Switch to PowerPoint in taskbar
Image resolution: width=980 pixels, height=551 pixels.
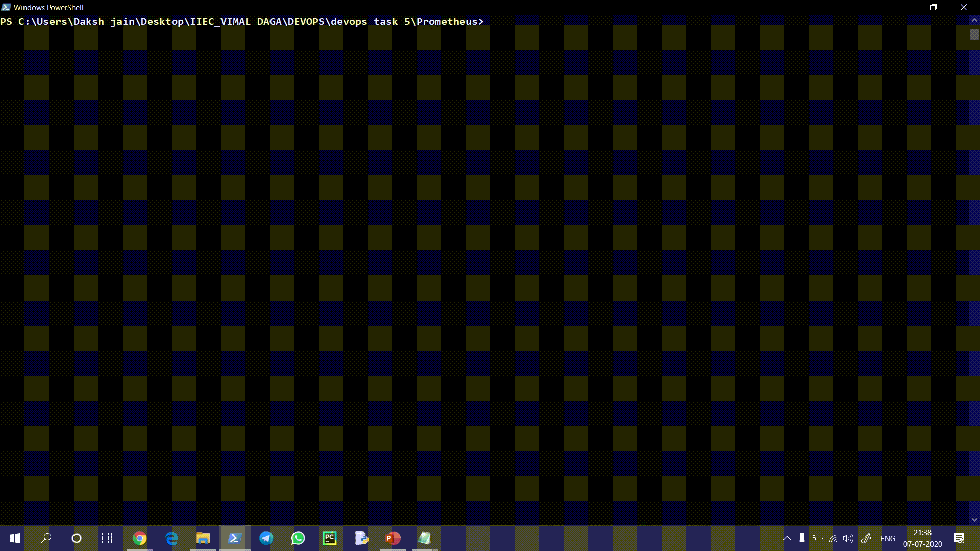(393, 538)
